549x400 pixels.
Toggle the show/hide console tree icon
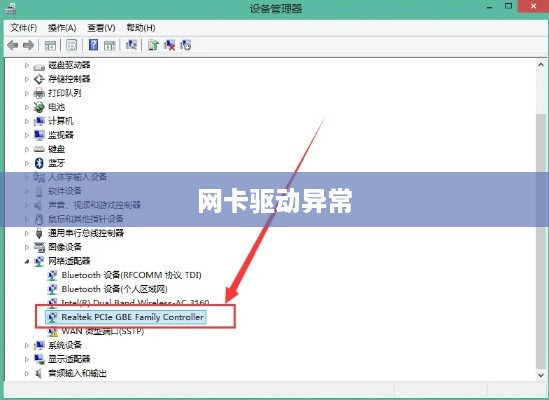50,45
